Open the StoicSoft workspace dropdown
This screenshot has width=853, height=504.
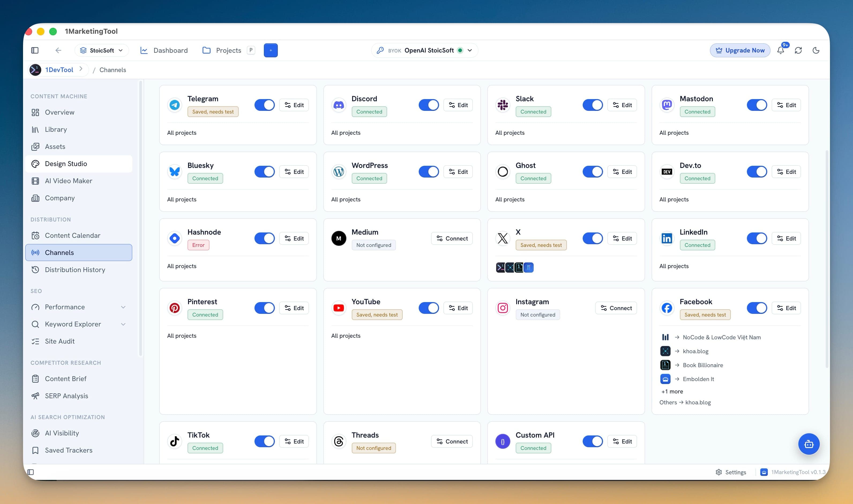point(102,50)
